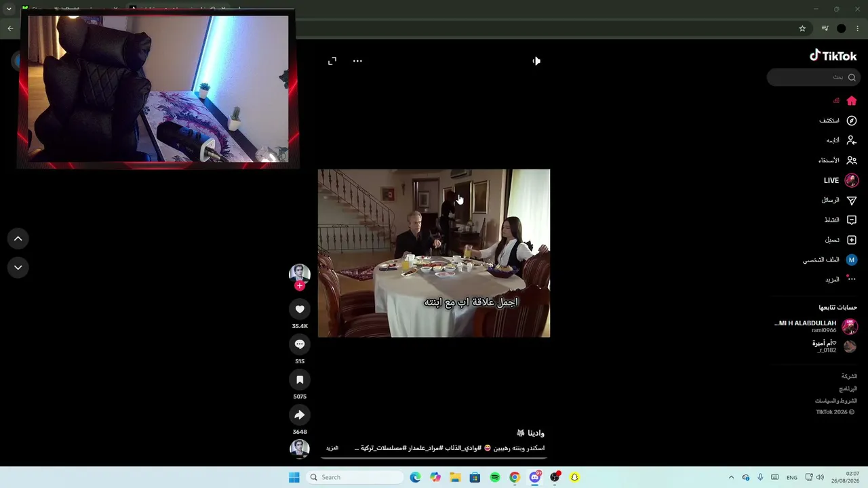Click the video progress bar under the caption
Screen dimensions: 868x488
[x=434, y=457]
